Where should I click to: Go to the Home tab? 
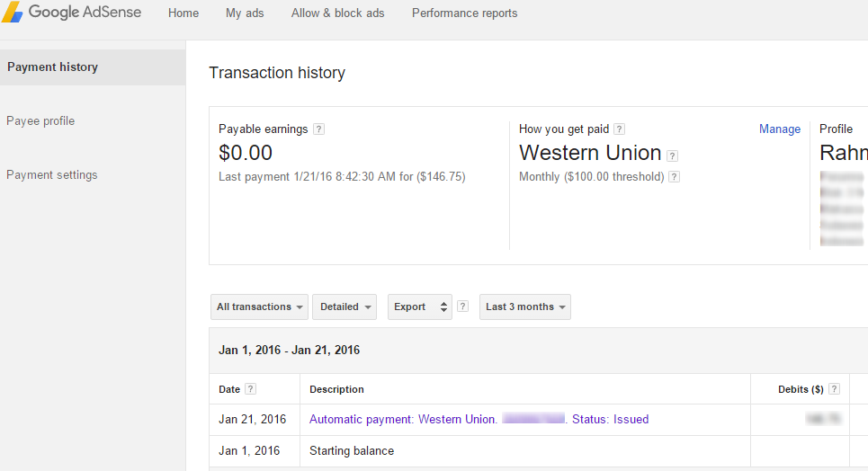point(183,13)
